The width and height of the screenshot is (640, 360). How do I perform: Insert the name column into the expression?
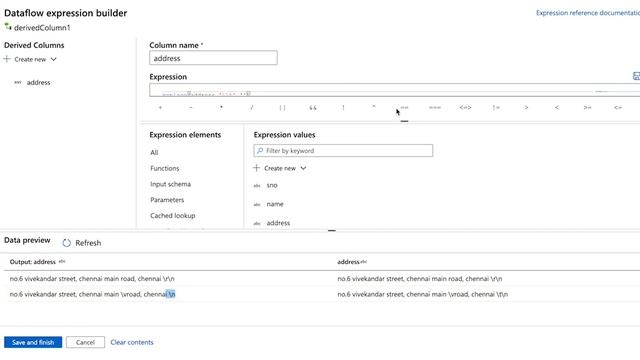pyautogui.click(x=275, y=204)
